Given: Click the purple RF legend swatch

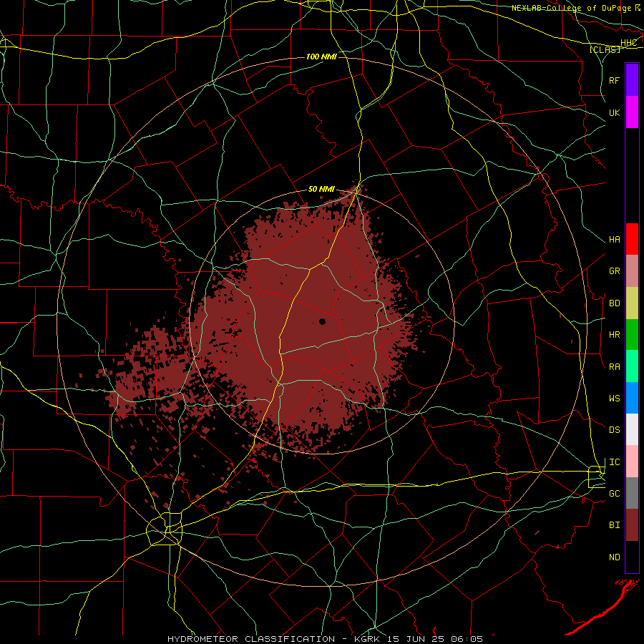Looking at the screenshot, I should tap(632, 80).
